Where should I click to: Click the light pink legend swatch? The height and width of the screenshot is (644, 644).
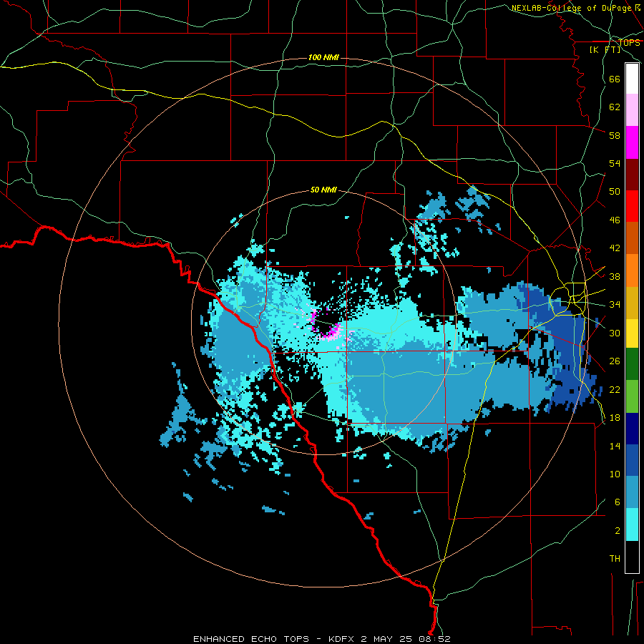(632, 110)
